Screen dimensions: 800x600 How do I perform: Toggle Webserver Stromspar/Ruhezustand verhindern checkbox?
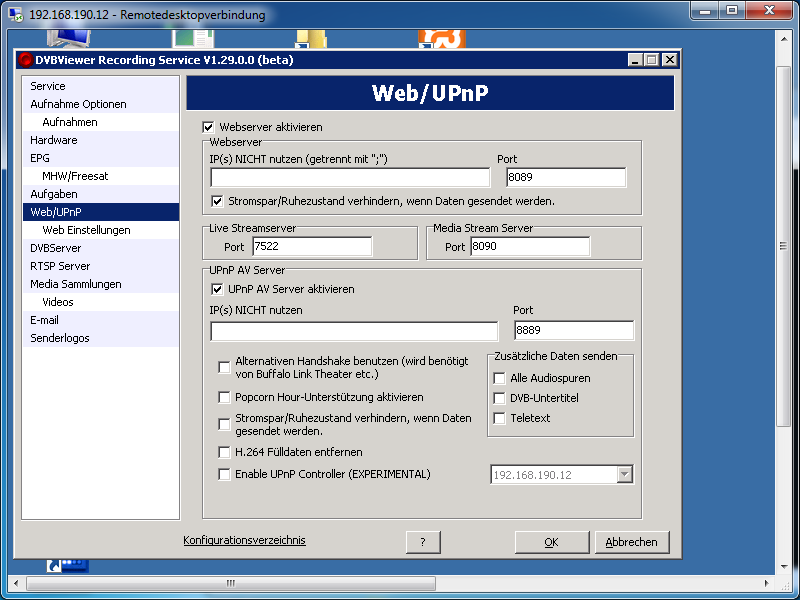pyautogui.click(x=217, y=201)
